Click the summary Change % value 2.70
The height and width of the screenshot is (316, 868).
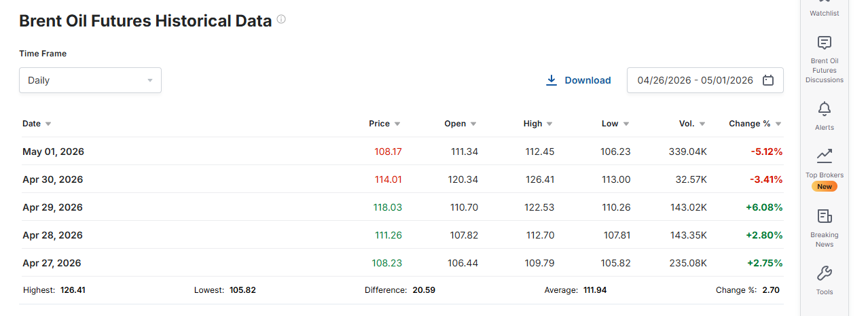click(x=771, y=290)
